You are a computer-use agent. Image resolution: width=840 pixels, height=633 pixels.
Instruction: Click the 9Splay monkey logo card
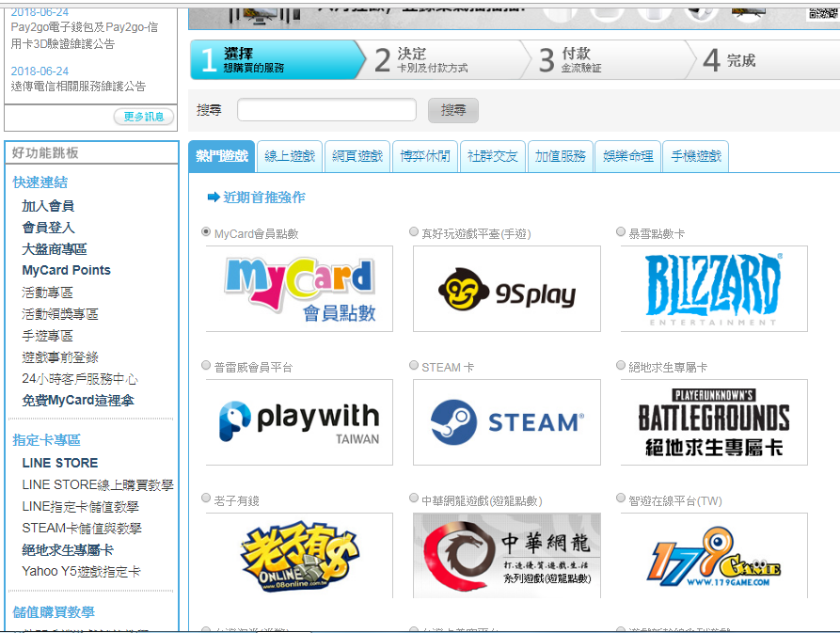[507, 289]
